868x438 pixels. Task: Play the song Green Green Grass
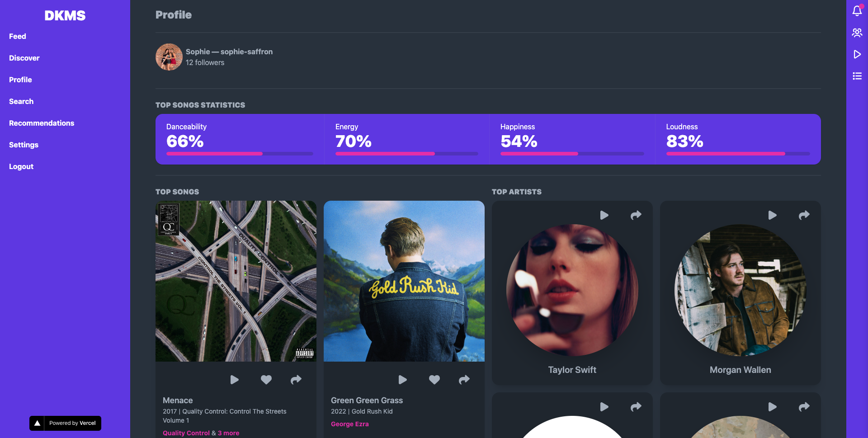click(x=402, y=380)
